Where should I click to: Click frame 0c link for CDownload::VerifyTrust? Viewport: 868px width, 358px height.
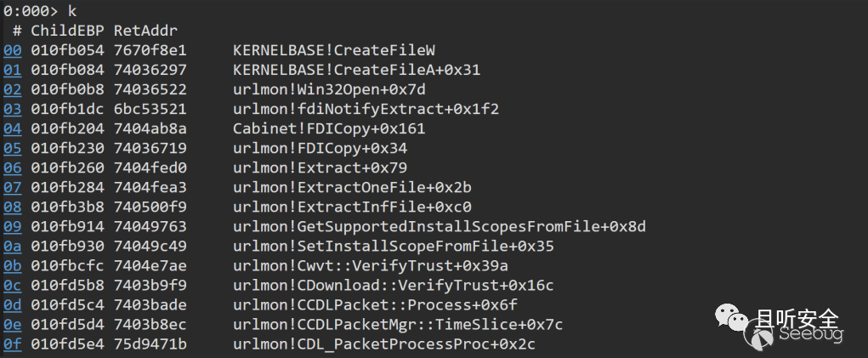click(x=12, y=285)
